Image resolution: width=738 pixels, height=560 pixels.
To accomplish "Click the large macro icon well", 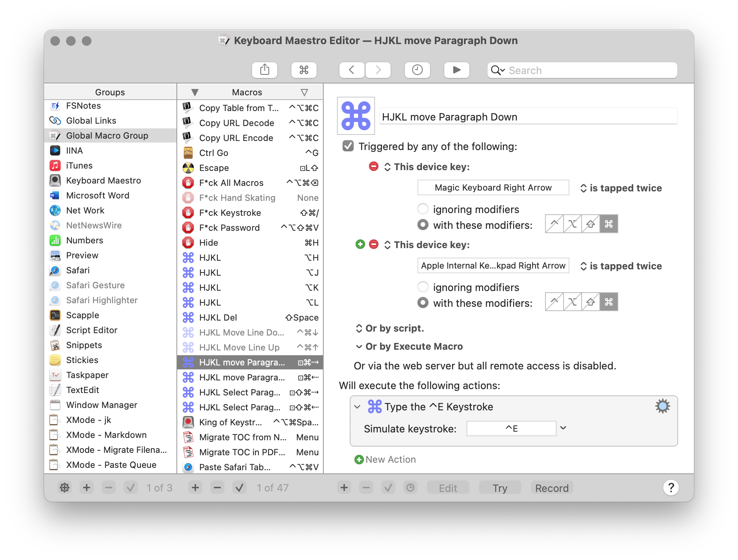I will coord(356,116).
